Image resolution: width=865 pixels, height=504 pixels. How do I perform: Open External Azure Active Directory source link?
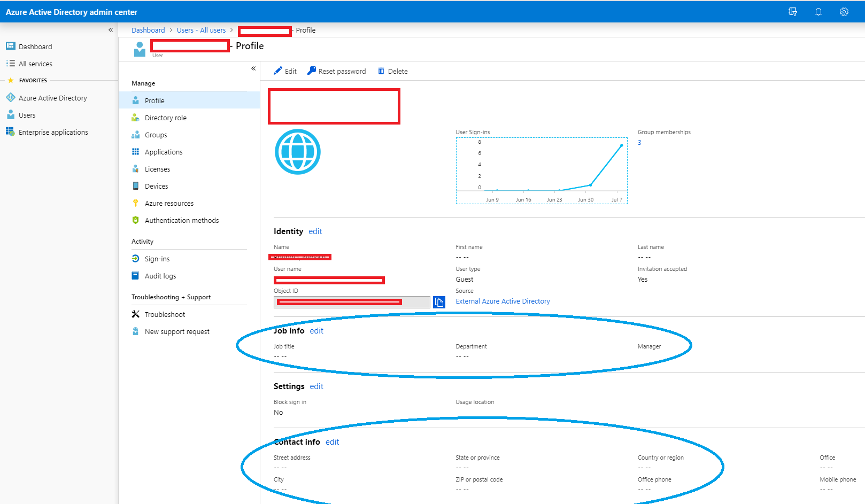pyautogui.click(x=503, y=301)
